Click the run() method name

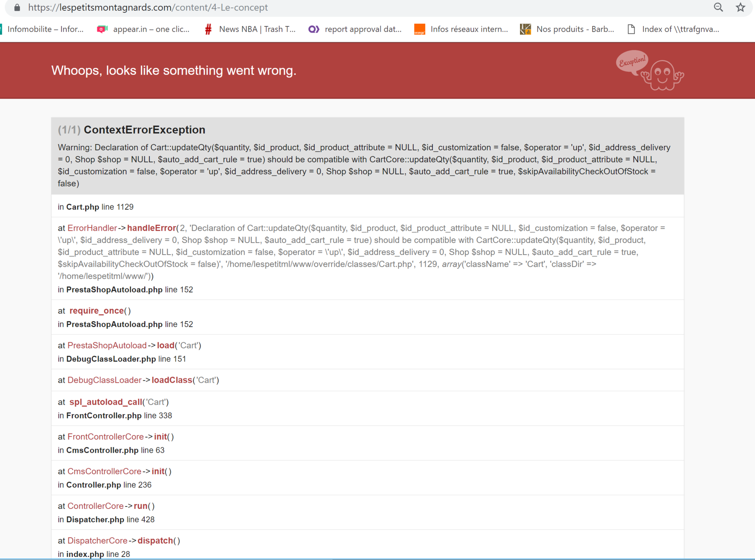(140, 506)
